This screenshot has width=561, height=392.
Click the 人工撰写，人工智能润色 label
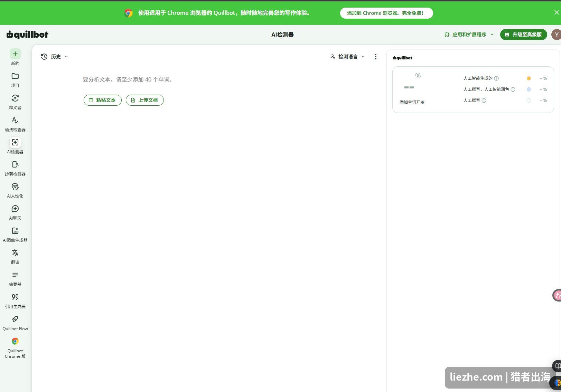(x=486, y=89)
